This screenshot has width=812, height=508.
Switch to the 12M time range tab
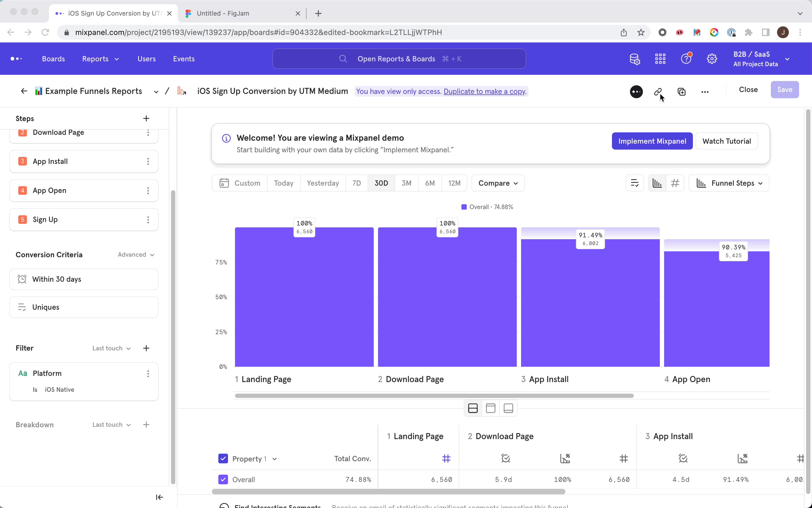[454, 183]
